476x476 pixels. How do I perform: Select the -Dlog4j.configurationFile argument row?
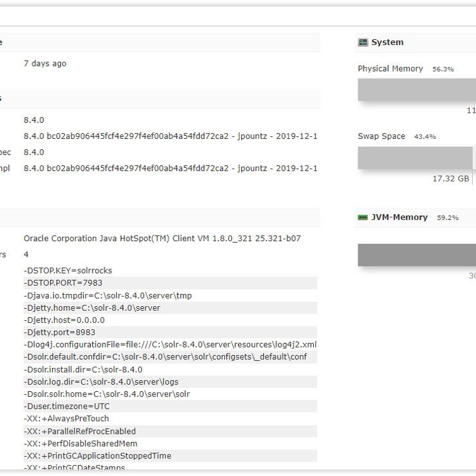(170, 344)
